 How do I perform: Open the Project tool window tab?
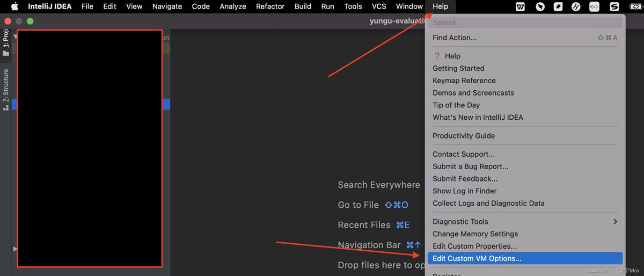pos(6,43)
